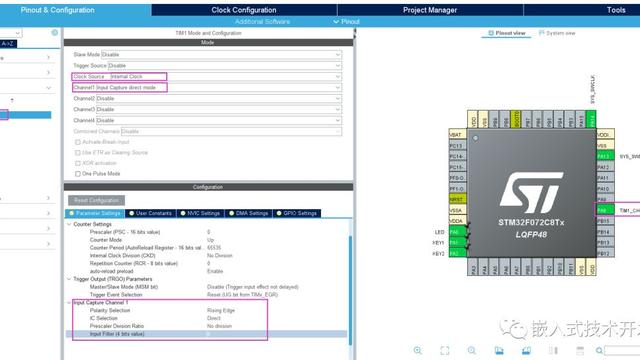The width and height of the screenshot is (640, 360).
Task: Collapse the Counter Settings section
Action: point(69,224)
